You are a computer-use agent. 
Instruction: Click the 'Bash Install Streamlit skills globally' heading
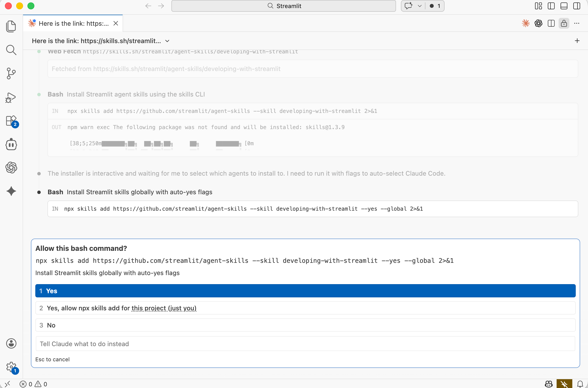pyautogui.click(x=130, y=192)
